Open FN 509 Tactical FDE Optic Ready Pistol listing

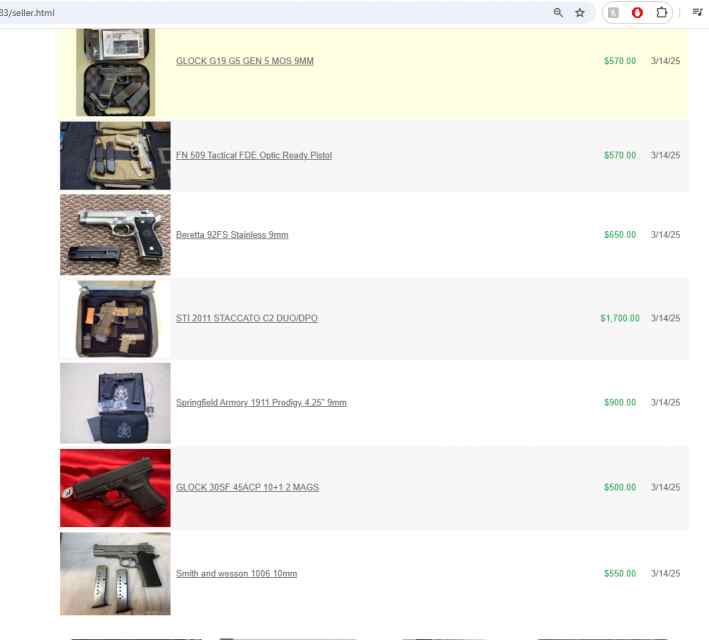(254, 155)
